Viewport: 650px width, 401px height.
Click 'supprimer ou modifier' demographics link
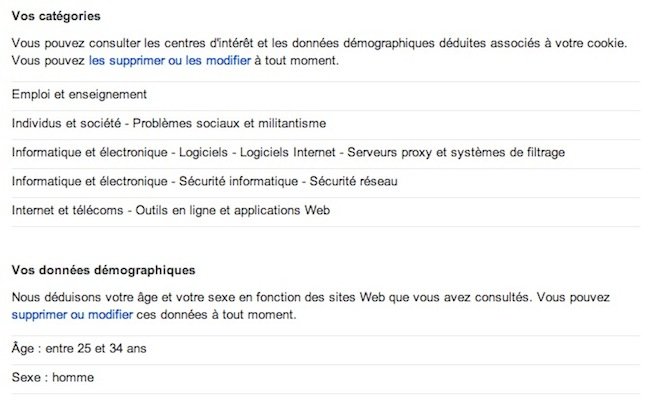72,315
